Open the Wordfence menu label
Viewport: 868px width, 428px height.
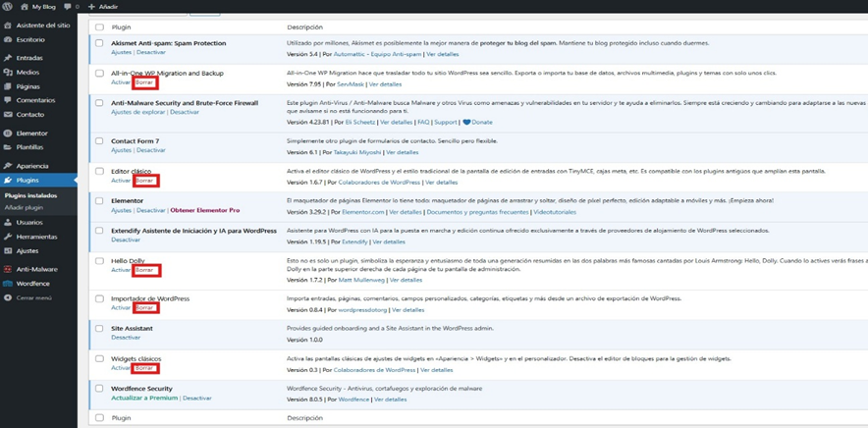[x=32, y=284]
